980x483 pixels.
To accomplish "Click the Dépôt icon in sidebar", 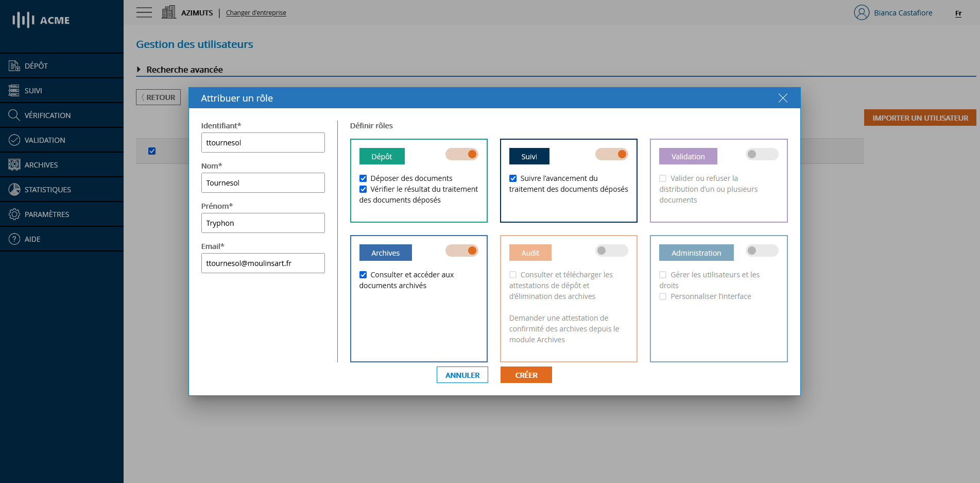I will (14, 65).
